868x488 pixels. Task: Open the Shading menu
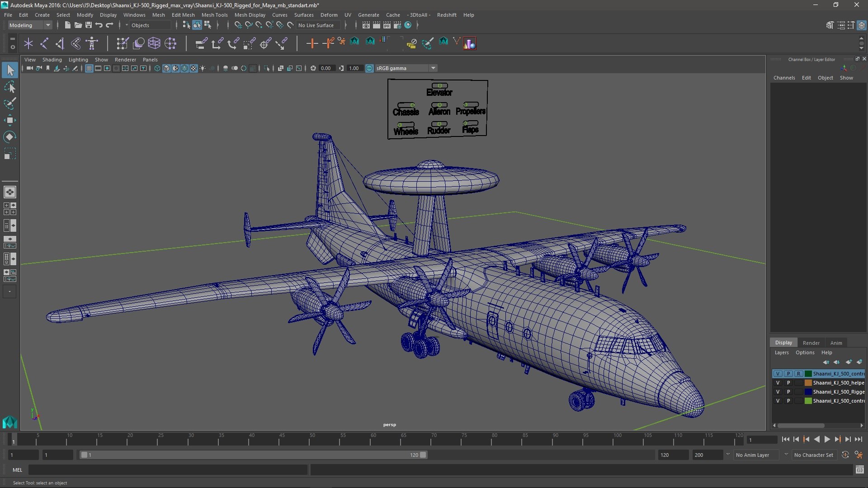point(52,59)
